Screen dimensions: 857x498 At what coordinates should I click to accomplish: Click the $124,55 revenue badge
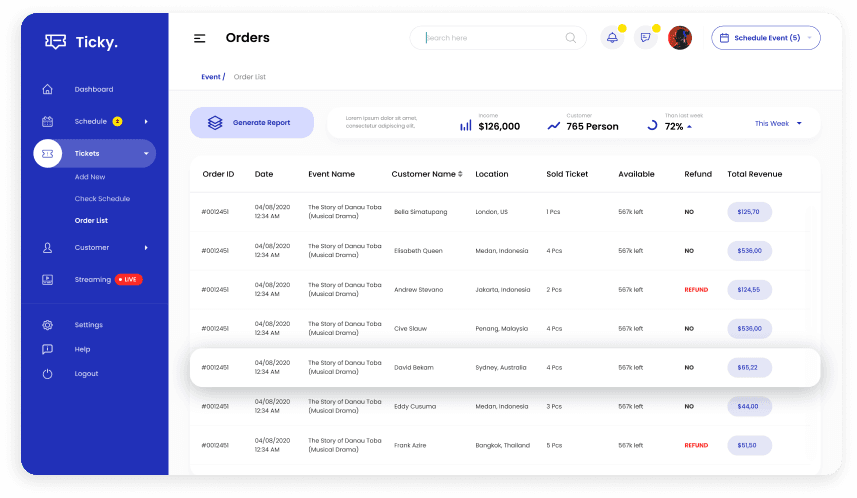pyautogui.click(x=749, y=290)
